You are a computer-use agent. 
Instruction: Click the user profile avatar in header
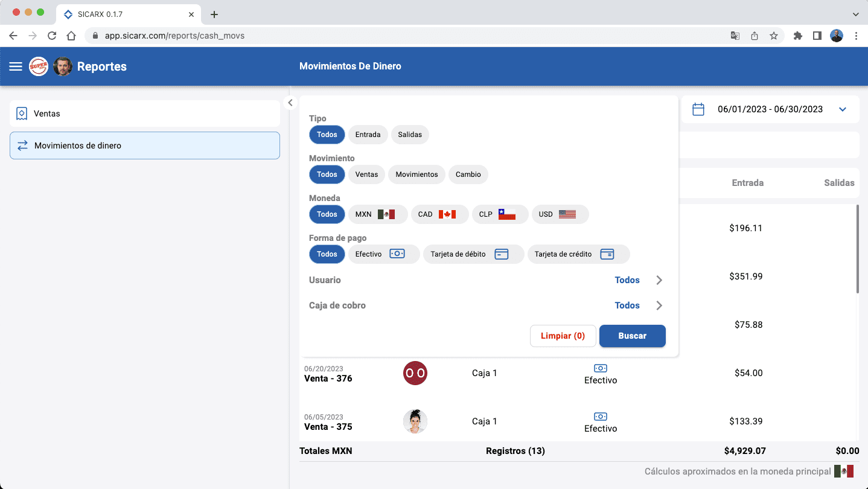point(63,66)
